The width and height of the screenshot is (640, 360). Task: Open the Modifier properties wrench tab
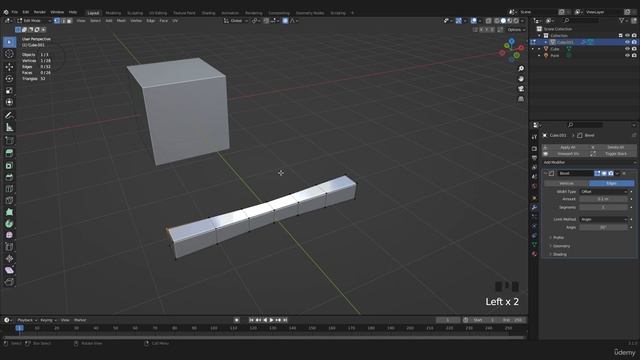click(x=534, y=207)
